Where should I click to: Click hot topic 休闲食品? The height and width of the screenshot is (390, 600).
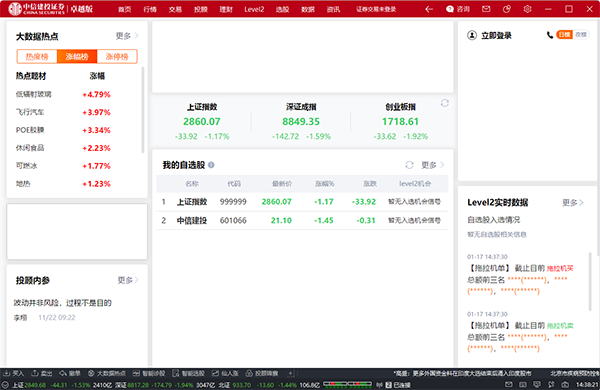(30, 148)
